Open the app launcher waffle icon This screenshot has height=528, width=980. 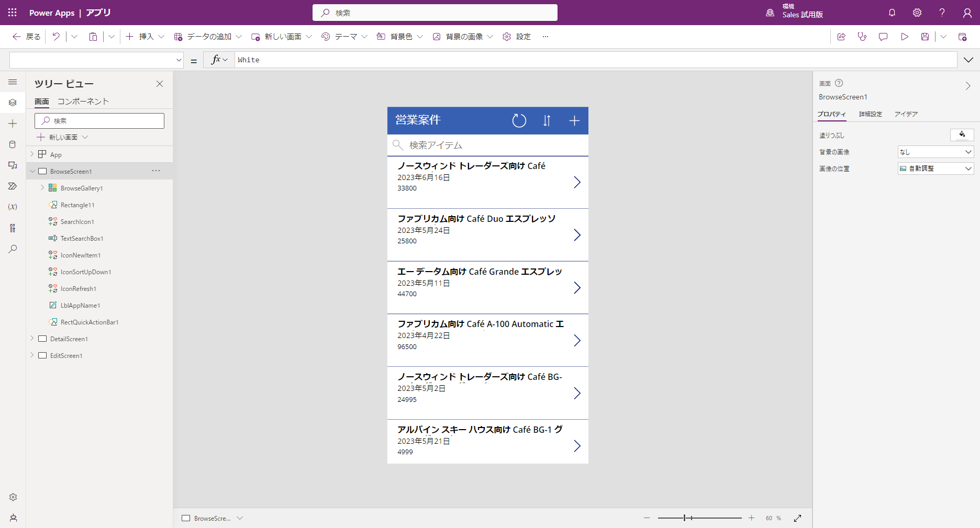click(13, 13)
